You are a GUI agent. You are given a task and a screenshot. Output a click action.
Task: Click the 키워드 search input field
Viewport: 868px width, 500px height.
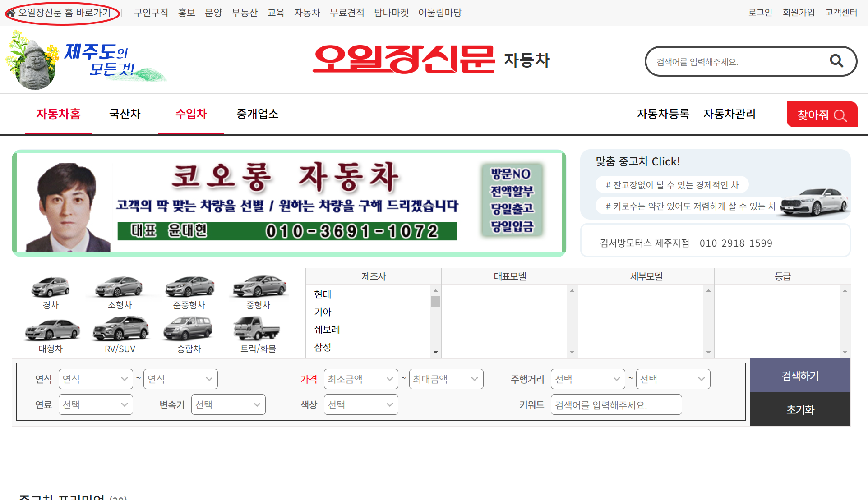pyautogui.click(x=616, y=405)
